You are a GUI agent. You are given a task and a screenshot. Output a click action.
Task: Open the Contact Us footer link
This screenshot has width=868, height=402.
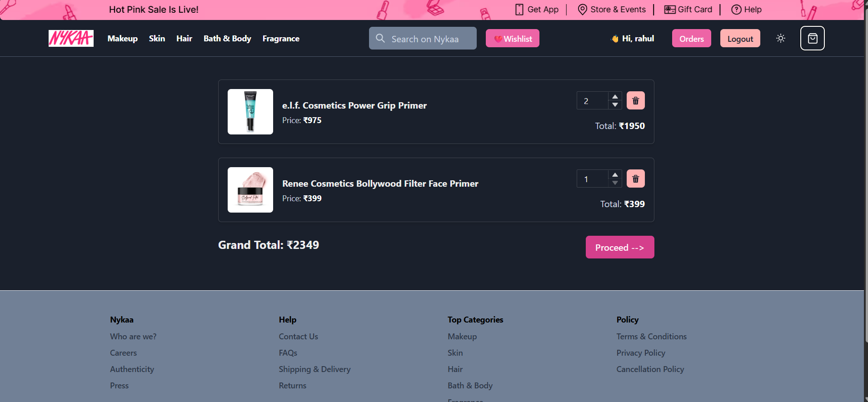299,337
